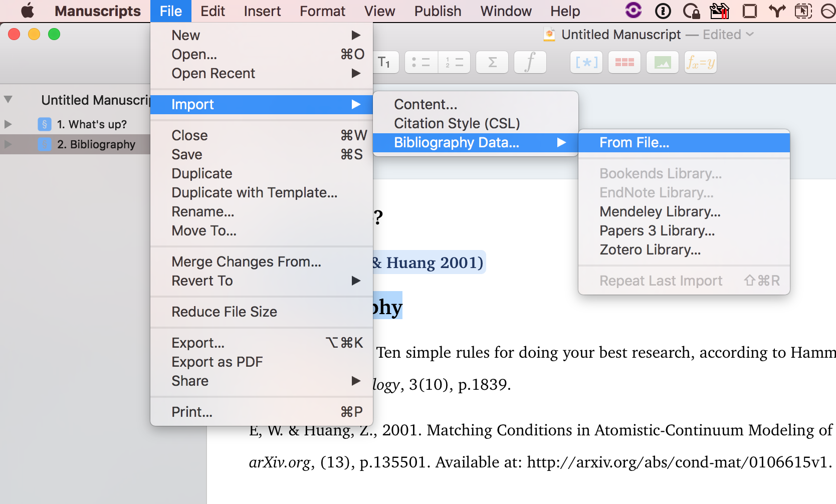Choose Export as PDF
The height and width of the screenshot is (504, 836).
pyautogui.click(x=262, y=362)
